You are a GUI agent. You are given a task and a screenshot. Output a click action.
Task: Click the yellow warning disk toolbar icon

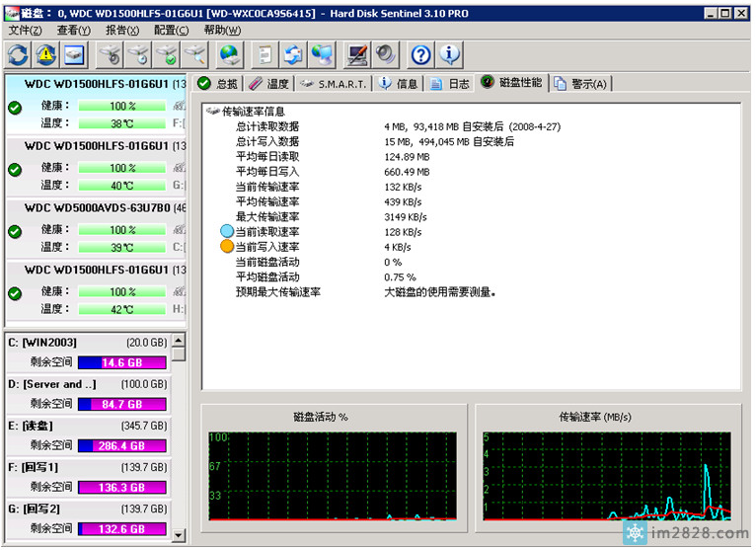[46, 54]
